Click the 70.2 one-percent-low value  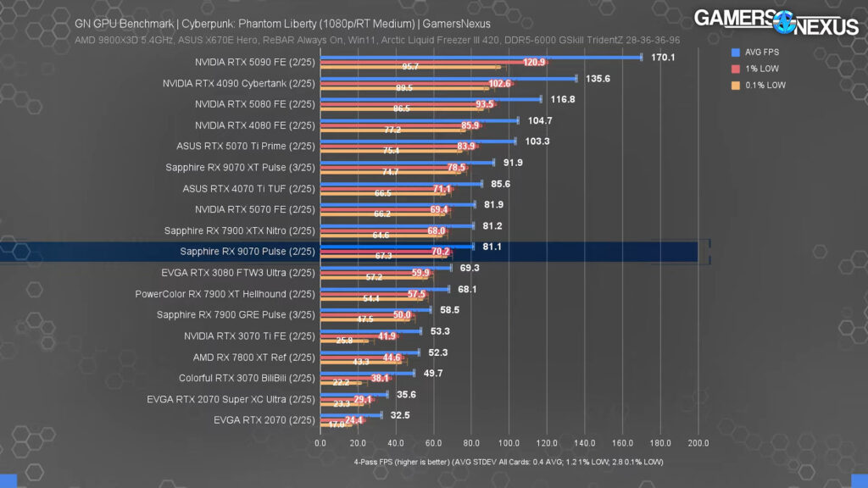(441, 251)
